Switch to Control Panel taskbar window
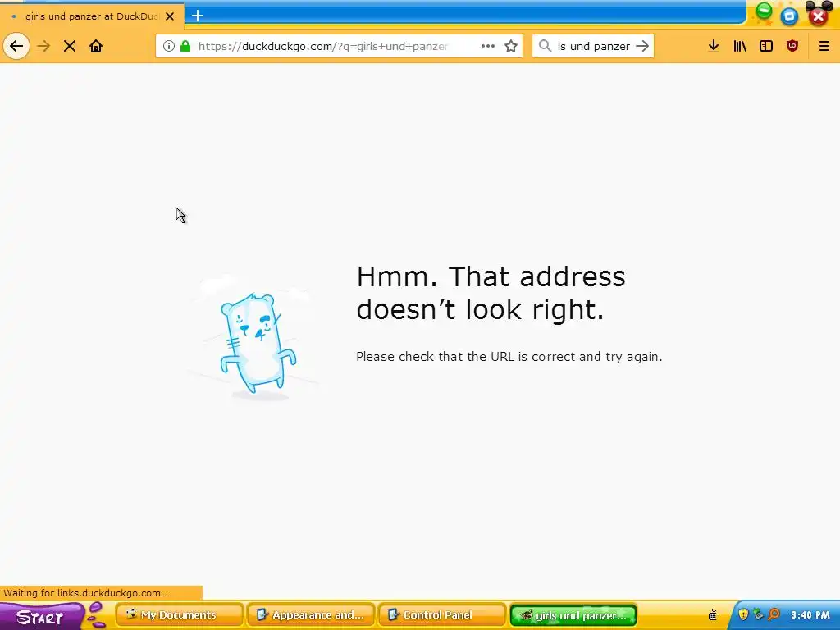The image size is (840, 630). [442, 615]
